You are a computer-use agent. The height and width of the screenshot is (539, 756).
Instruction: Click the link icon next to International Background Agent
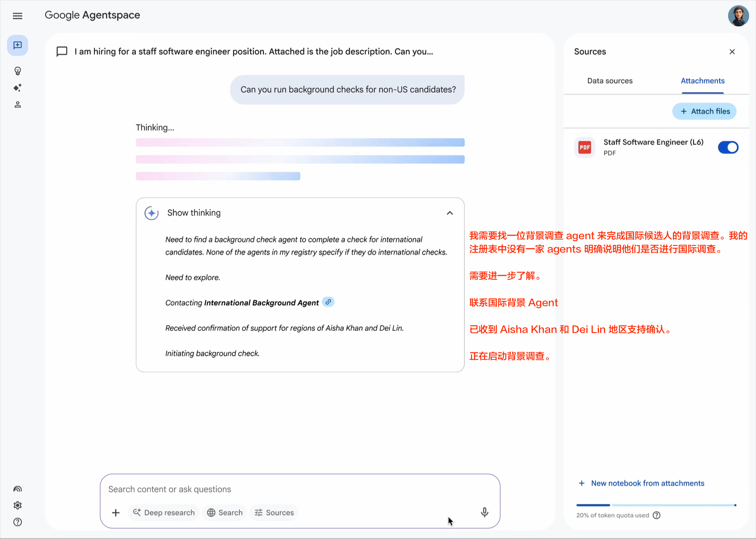(x=328, y=302)
